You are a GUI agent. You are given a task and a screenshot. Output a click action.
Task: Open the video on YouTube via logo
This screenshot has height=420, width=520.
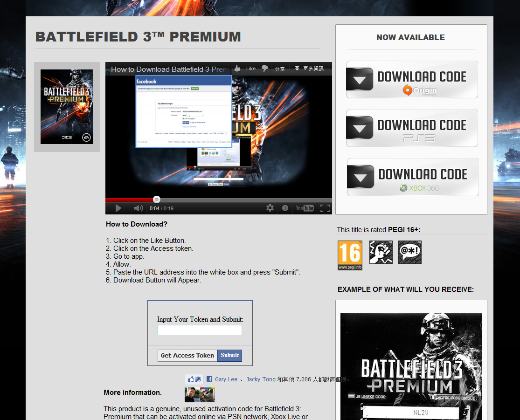point(305,208)
